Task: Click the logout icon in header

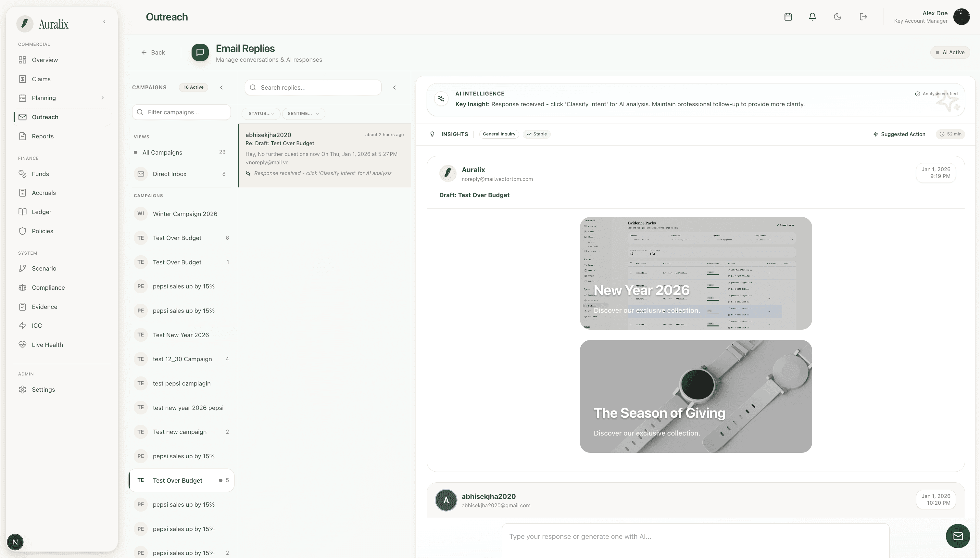Action: (x=863, y=17)
